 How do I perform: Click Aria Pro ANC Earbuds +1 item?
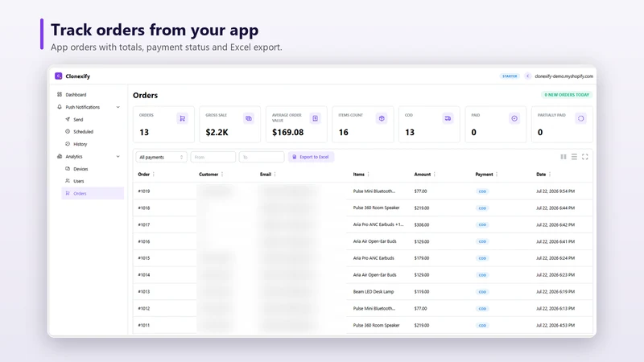[x=378, y=224]
